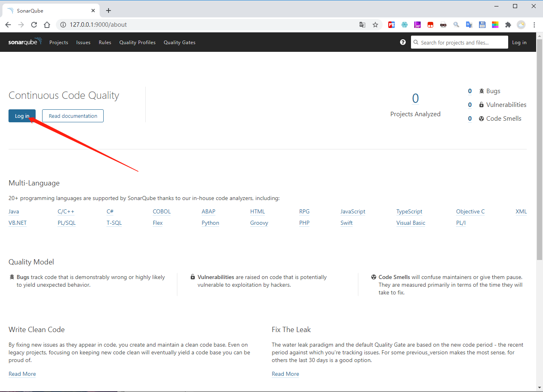
Task: Open Quality Gates in the navbar
Action: coord(179,42)
